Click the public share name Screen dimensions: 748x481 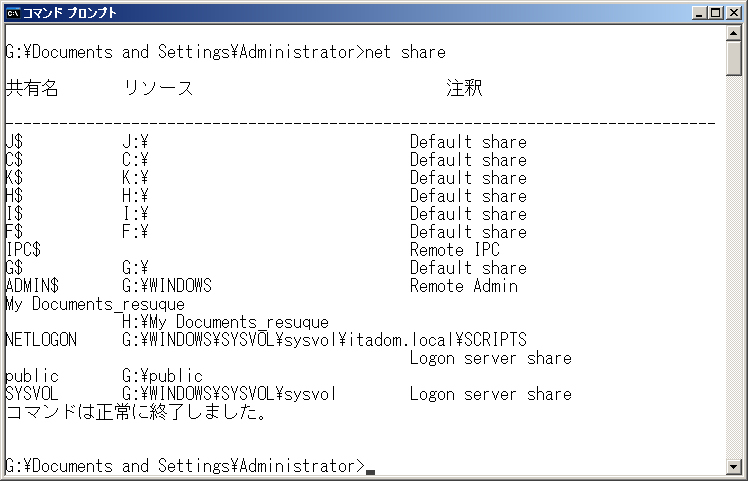point(32,376)
